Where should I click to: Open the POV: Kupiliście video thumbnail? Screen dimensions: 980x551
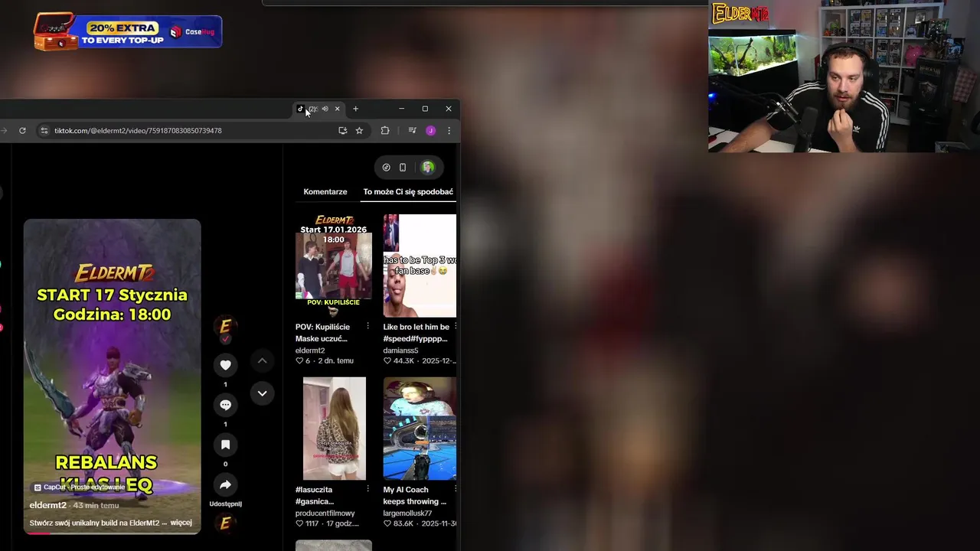click(x=334, y=266)
